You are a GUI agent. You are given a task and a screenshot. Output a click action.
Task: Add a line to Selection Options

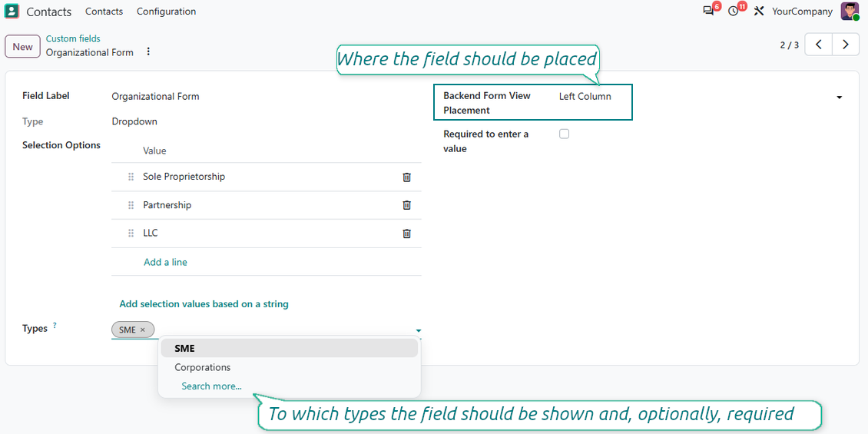coord(165,262)
